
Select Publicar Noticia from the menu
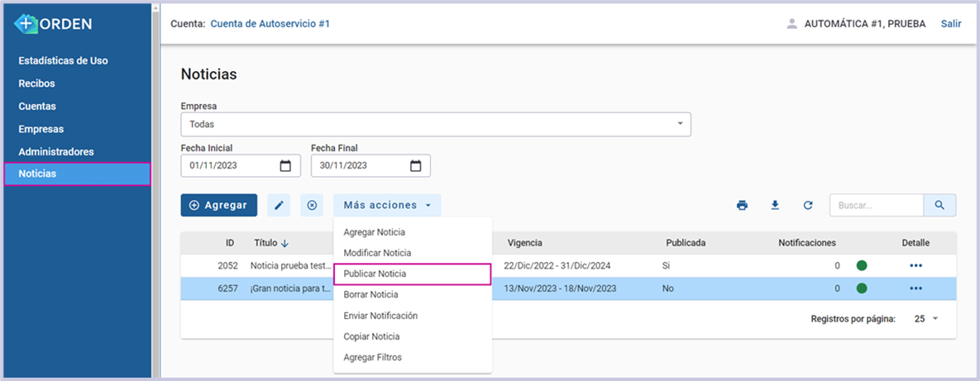[x=375, y=274]
